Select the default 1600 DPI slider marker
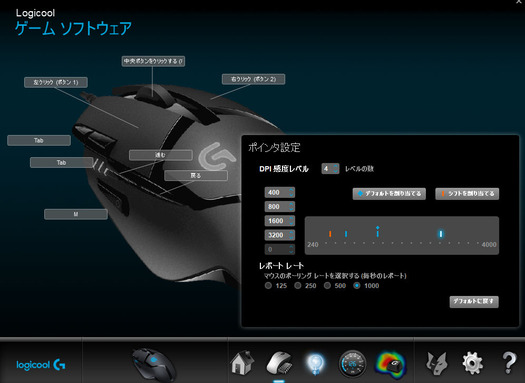Screen dimensions: 525x383 tap(377, 233)
